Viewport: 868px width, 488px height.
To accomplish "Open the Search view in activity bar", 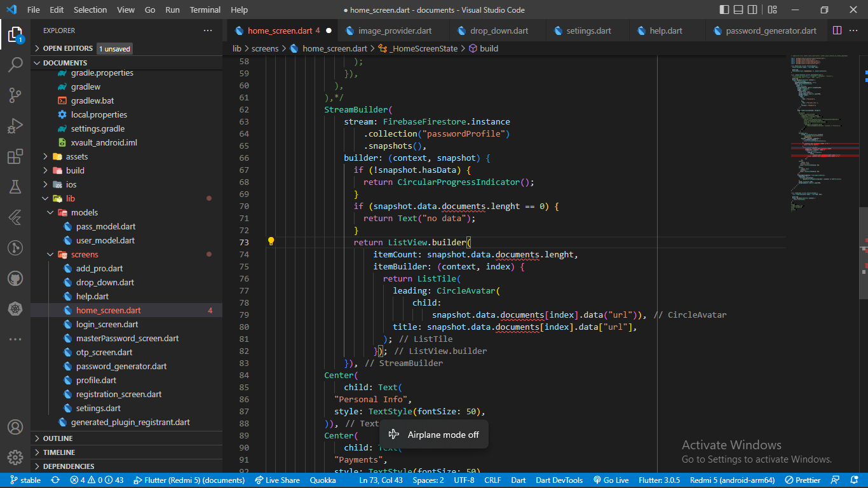I will click(x=15, y=65).
